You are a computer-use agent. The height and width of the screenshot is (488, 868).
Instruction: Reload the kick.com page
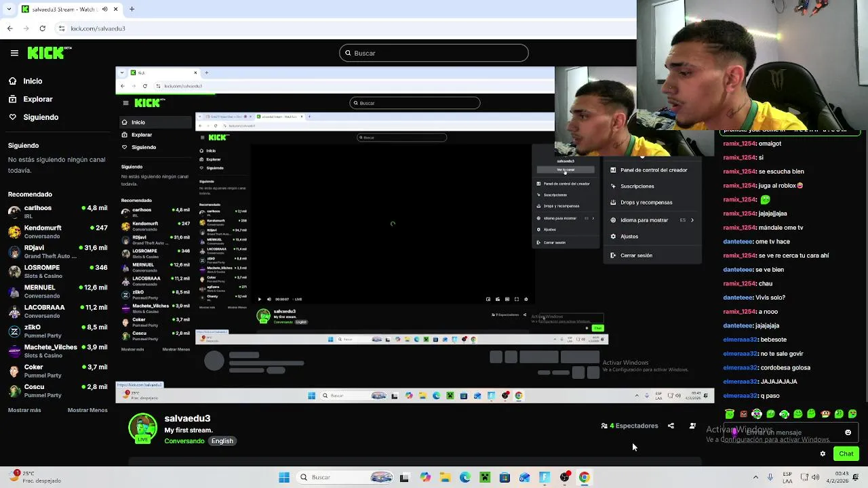(x=42, y=28)
